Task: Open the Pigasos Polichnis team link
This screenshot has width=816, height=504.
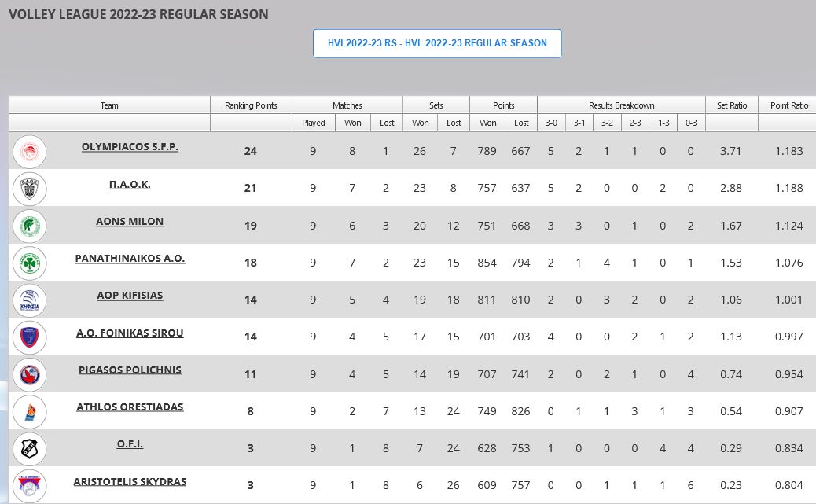Action: [x=130, y=370]
